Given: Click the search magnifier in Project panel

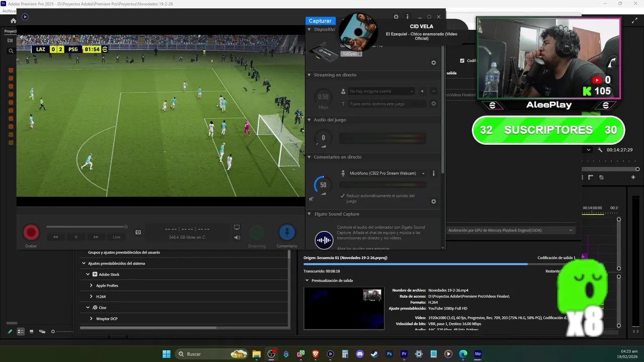Looking at the screenshot, I should 11,51.
